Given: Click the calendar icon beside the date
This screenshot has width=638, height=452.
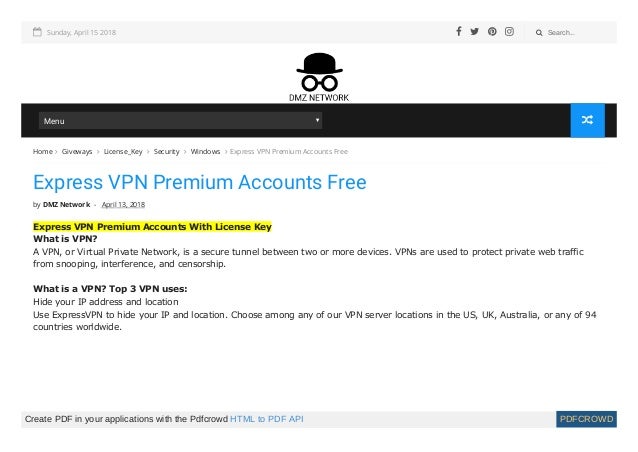Looking at the screenshot, I should (38, 32).
